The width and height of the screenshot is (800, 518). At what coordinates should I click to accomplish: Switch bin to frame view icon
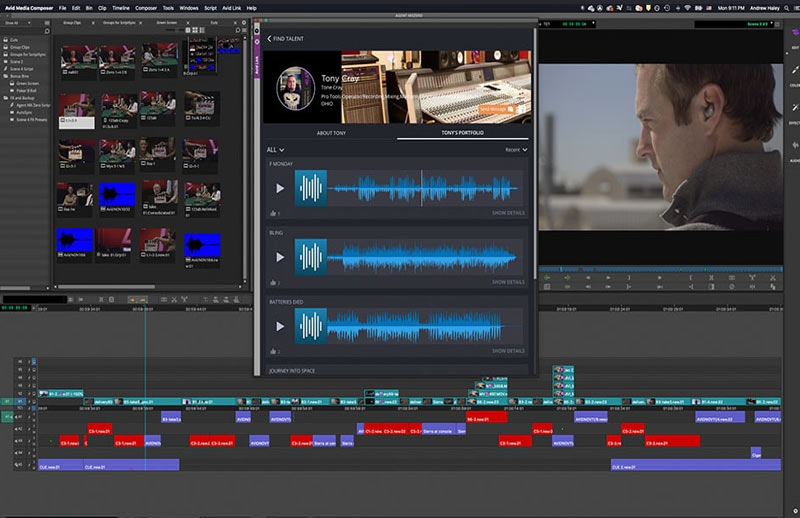click(x=195, y=31)
